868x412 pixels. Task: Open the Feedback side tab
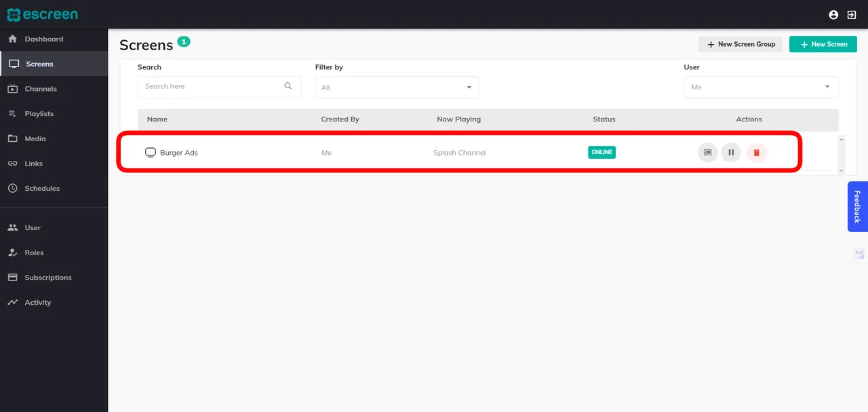[856, 206]
